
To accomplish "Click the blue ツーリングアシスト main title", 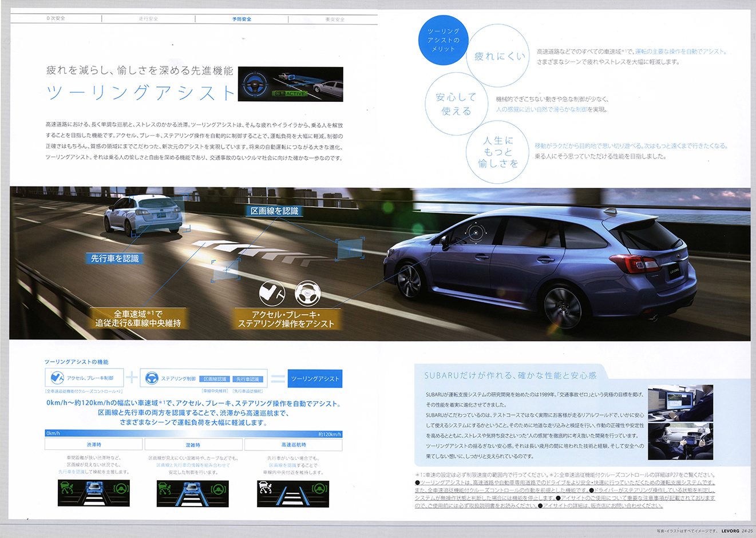I will pyautogui.click(x=141, y=92).
